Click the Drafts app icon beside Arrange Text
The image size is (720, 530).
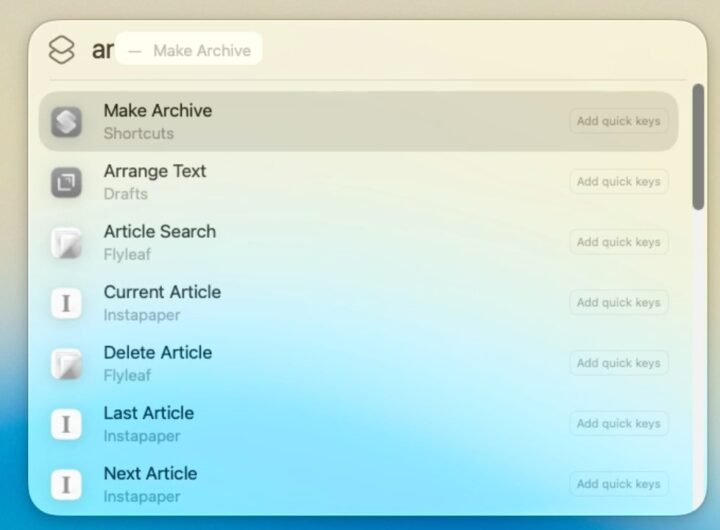(x=66, y=182)
